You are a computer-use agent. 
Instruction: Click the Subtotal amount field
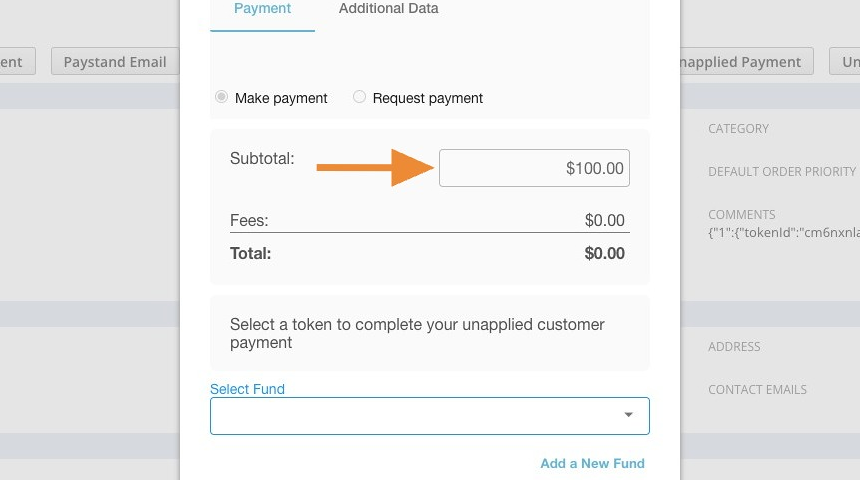pos(534,168)
